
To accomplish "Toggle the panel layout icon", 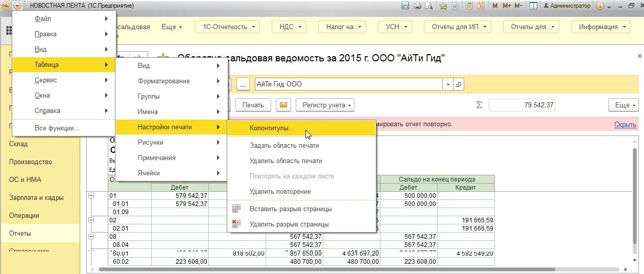I will click(533, 6).
